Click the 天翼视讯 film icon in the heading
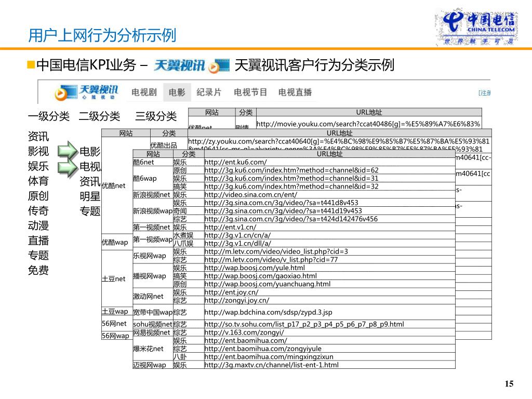 219,65
